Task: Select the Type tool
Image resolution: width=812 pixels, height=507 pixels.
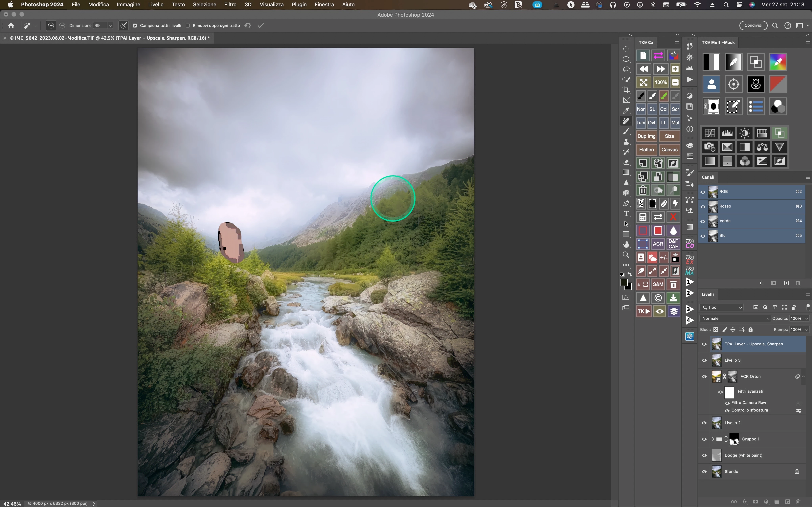Action: [x=626, y=214]
